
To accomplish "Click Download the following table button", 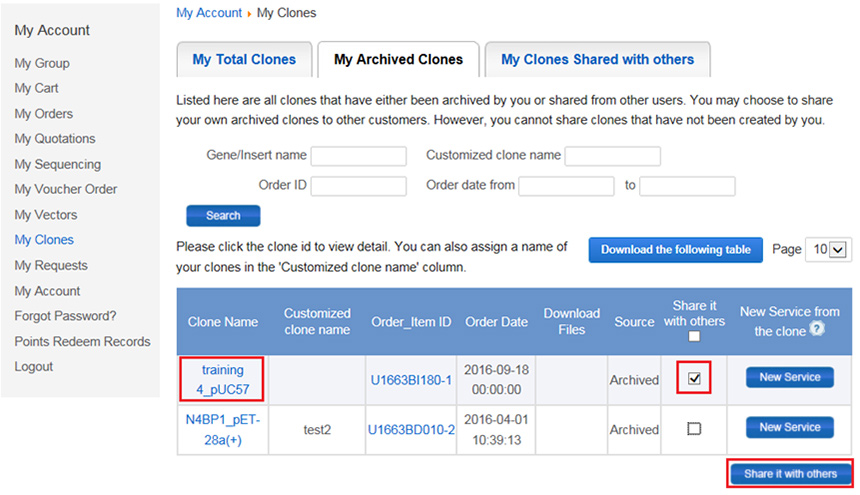I will (x=676, y=250).
